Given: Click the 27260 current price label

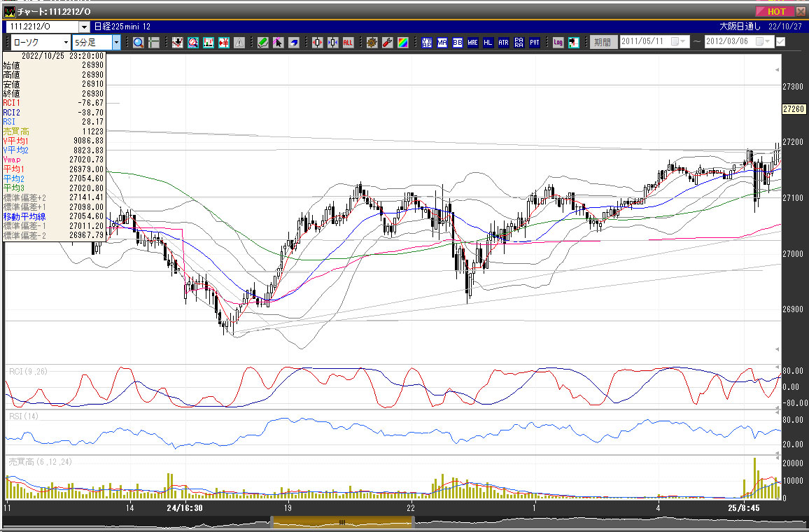Looking at the screenshot, I should tap(794, 109).
